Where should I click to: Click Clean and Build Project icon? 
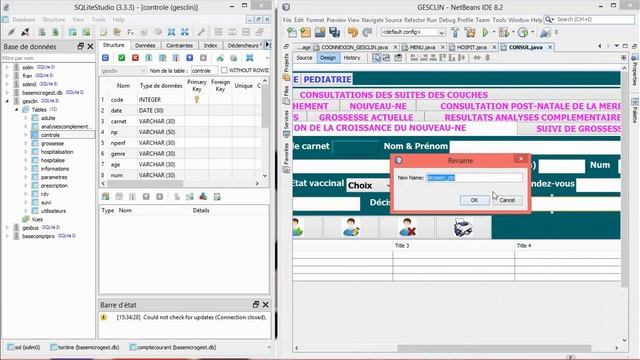click(x=470, y=32)
